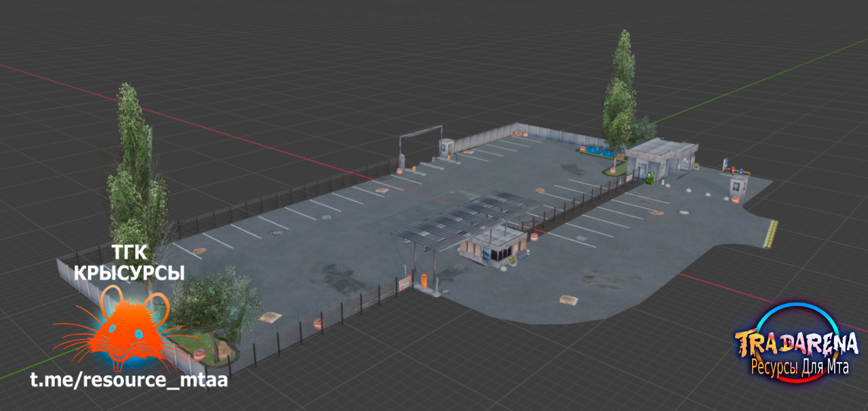Select the yellow speed bump strip
Image resolution: width=868 pixels, height=411 pixels.
(771, 233)
